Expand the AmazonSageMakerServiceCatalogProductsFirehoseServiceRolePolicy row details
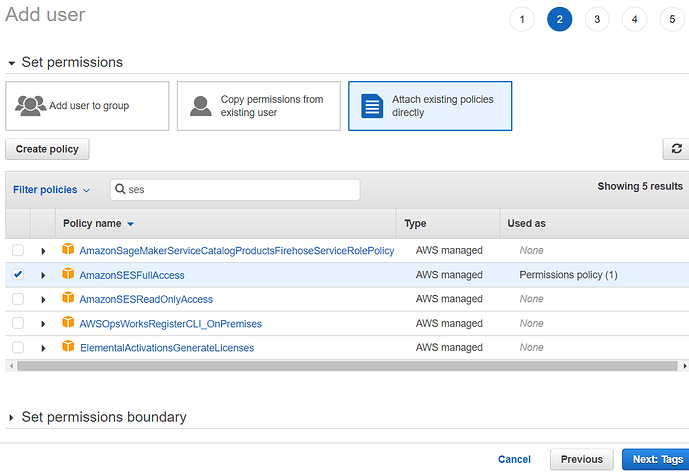The width and height of the screenshot is (689, 472). pos(43,251)
